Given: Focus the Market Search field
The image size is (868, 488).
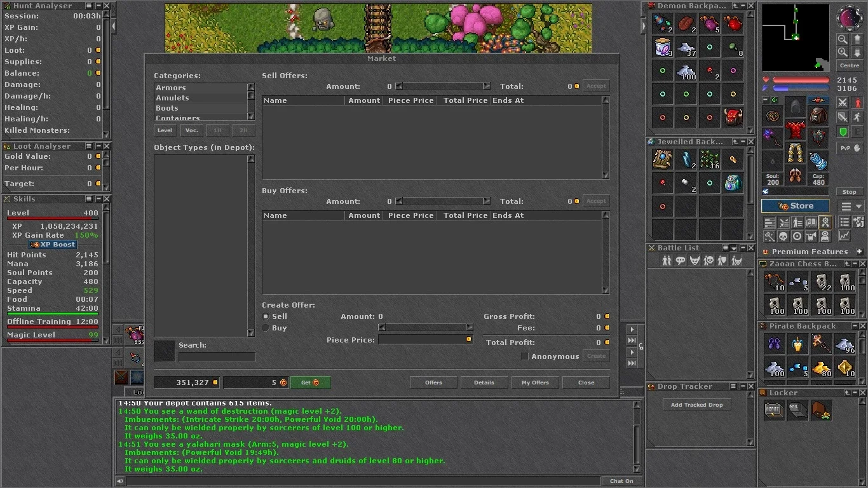Looking at the screenshot, I should (x=217, y=357).
